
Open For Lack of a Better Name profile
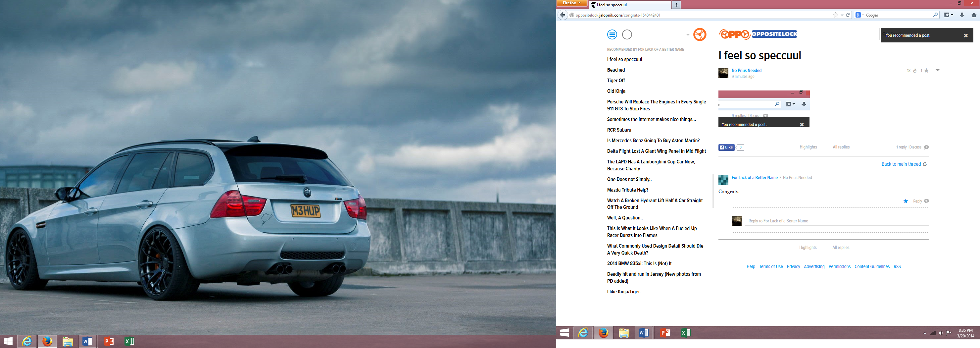(755, 177)
